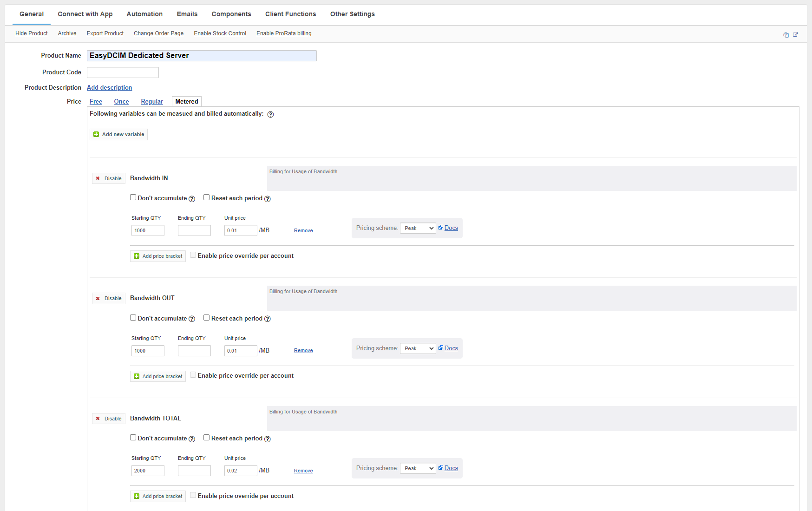Switch to the General tab
This screenshot has height=511, width=812.
coord(32,14)
